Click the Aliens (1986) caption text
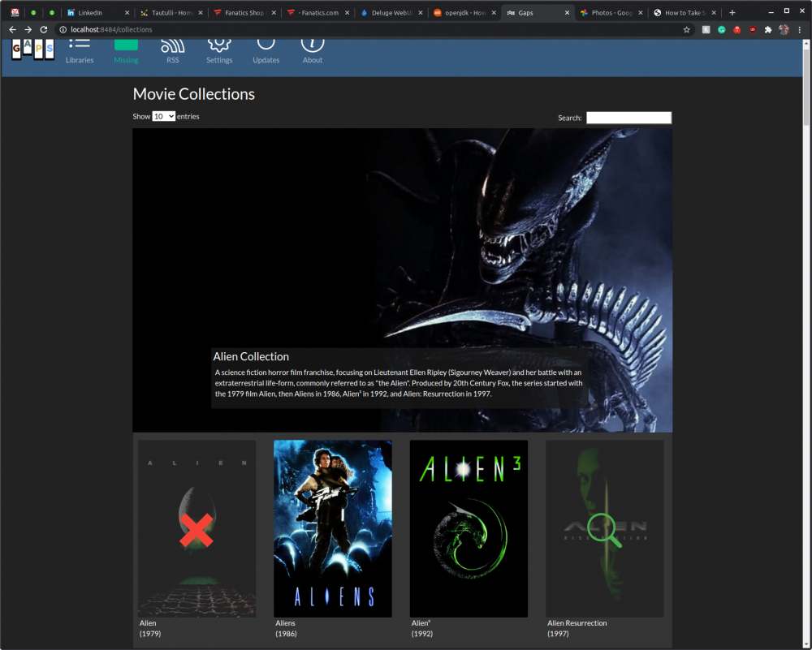The image size is (812, 650). point(285,628)
